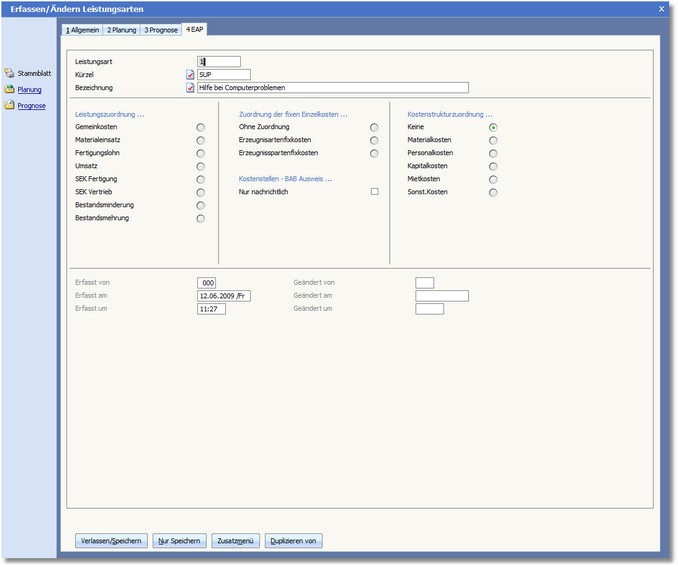Switch to the 1 Allgemein tab

(x=83, y=30)
